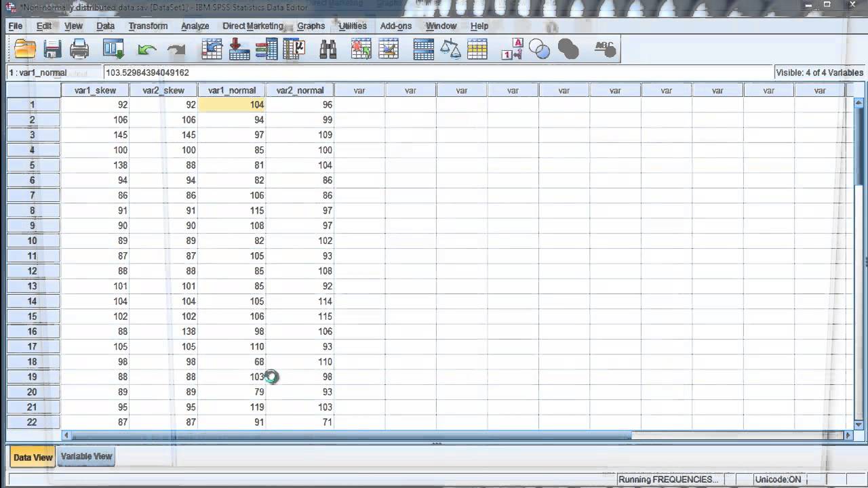The width and height of the screenshot is (868, 488).
Task: Click the horizontal scrollbar thumb under the grid
Action: 351,436
